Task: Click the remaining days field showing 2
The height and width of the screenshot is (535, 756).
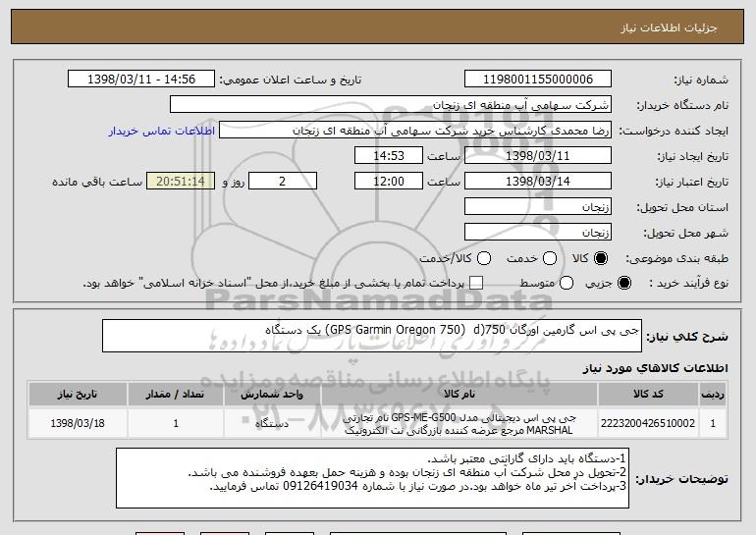Action: click(283, 182)
